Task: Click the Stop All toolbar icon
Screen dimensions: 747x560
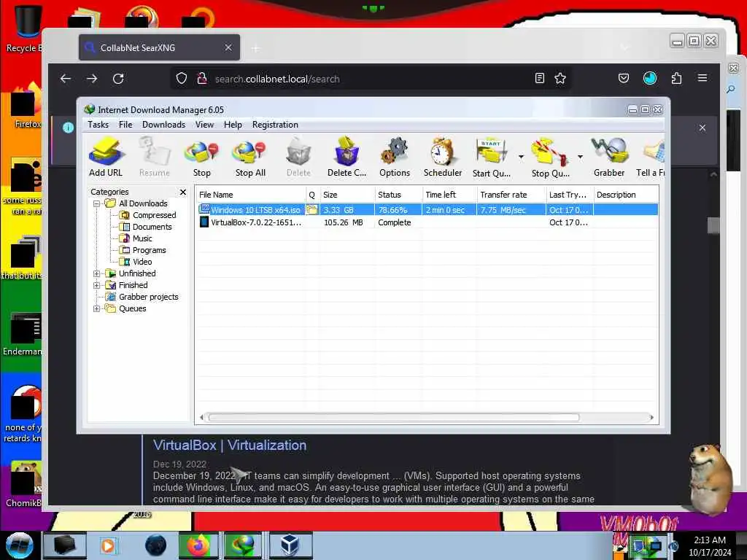Action: coord(250,157)
